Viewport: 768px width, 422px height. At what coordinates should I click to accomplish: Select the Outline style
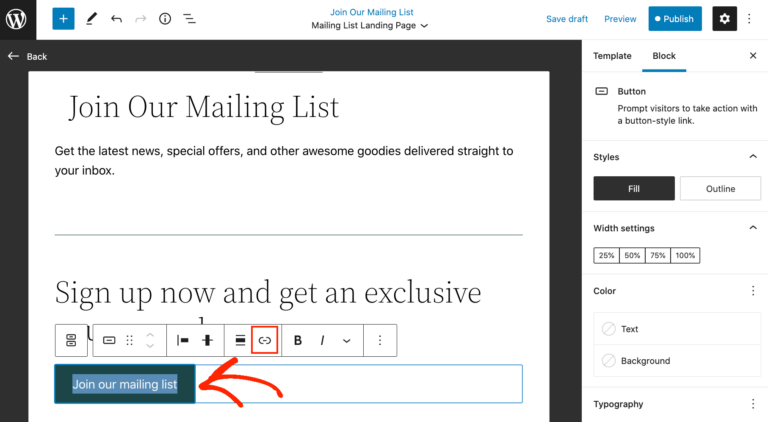click(x=720, y=188)
